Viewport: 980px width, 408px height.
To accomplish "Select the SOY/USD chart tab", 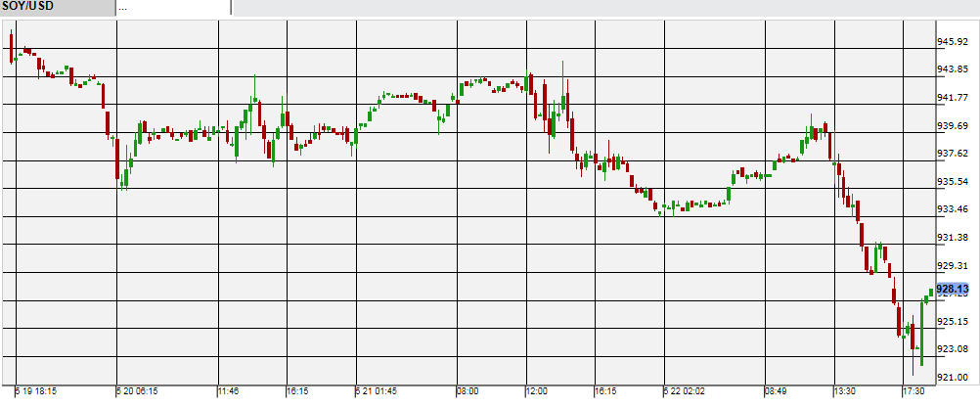I will pos(56,7).
